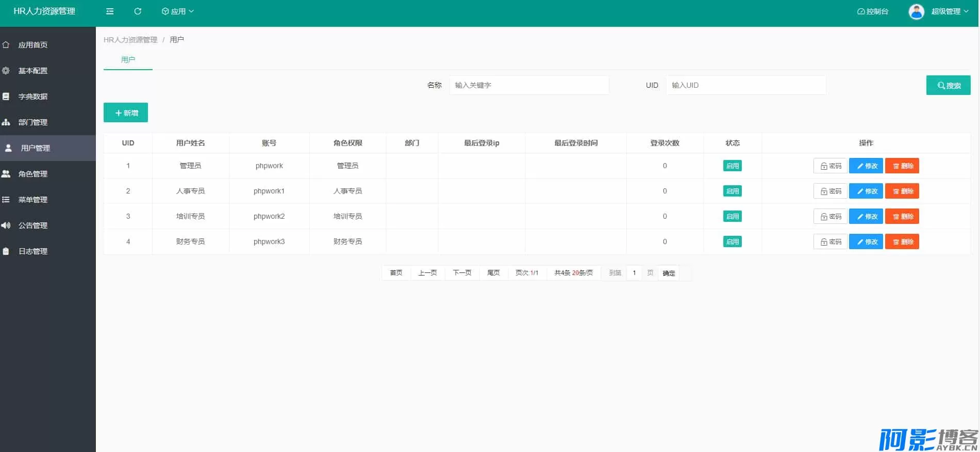This screenshot has height=452, width=980.
Task: Click the user avatar in top right
Action: pos(916,11)
